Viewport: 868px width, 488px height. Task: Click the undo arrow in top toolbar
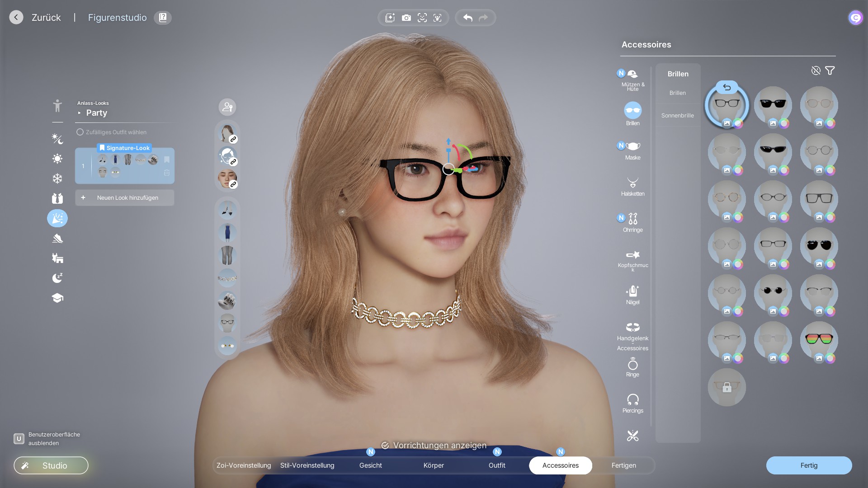click(468, 18)
